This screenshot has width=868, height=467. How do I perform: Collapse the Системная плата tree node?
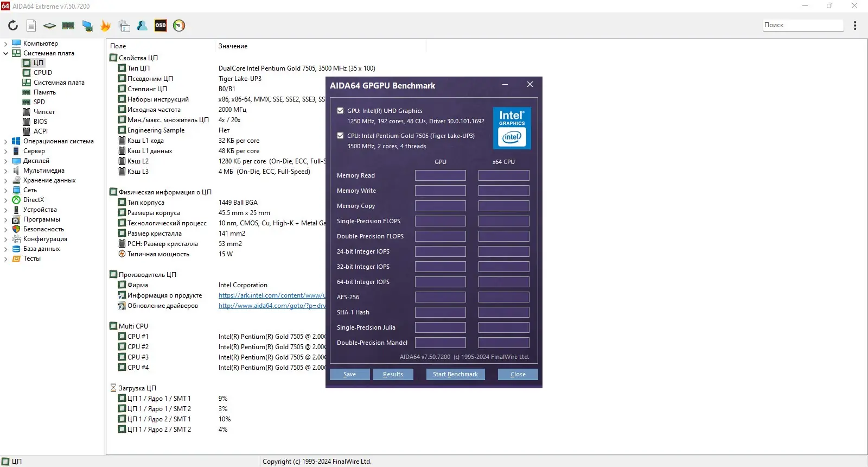pyautogui.click(x=5, y=53)
